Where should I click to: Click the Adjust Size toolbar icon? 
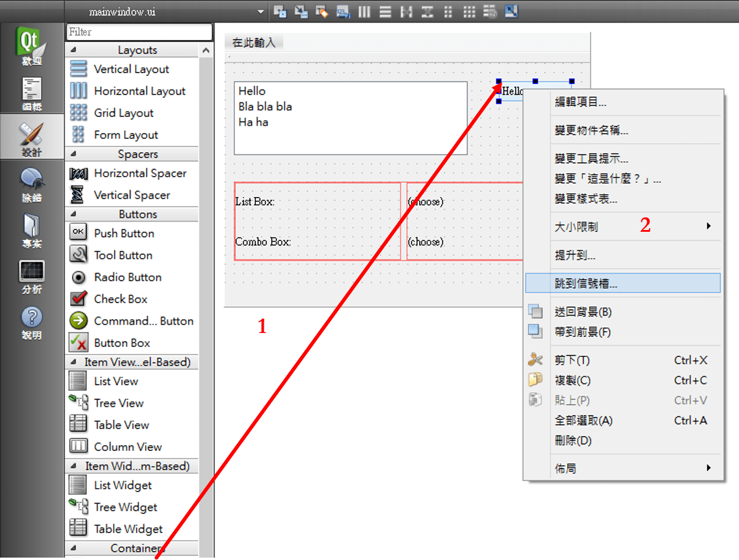(x=511, y=11)
